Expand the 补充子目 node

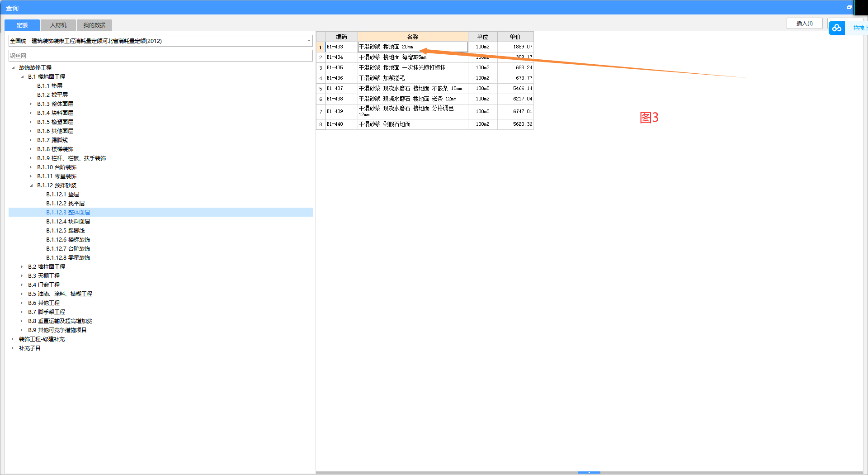[13, 348]
